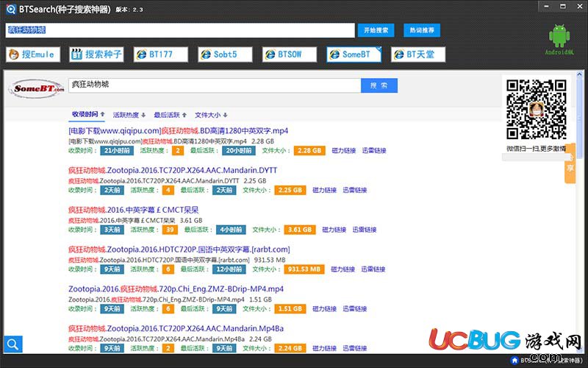Click 磁力链接 for the 1.51 GB result
Image resolution: width=588 pixels, height=368 pixels.
(324, 308)
